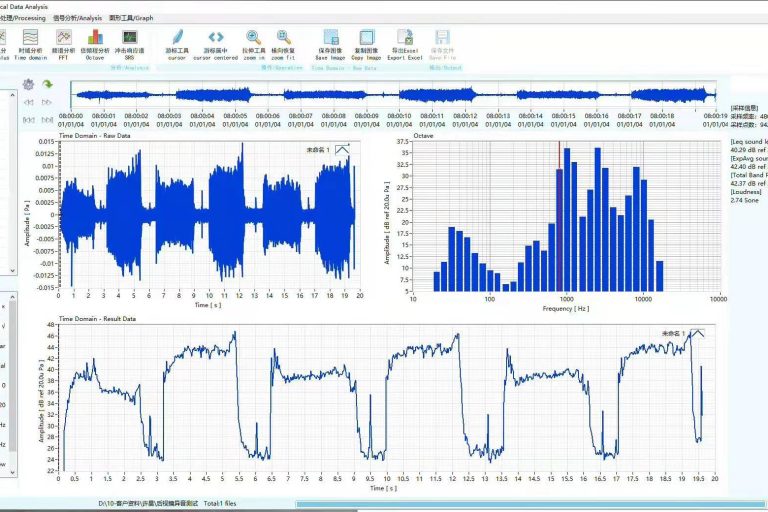This screenshot has height=512, width=768.
Task: Select the Octave analysis icon
Action: point(96,40)
